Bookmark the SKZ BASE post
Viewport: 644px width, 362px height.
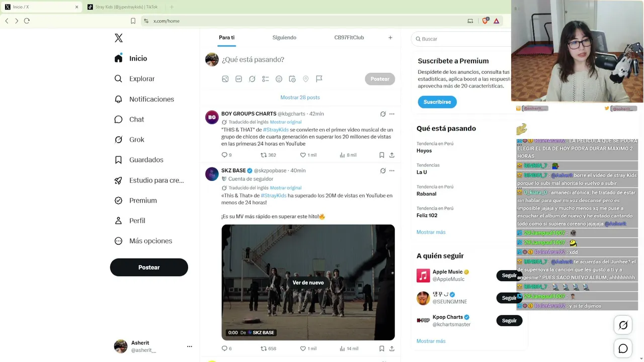coord(382,348)
